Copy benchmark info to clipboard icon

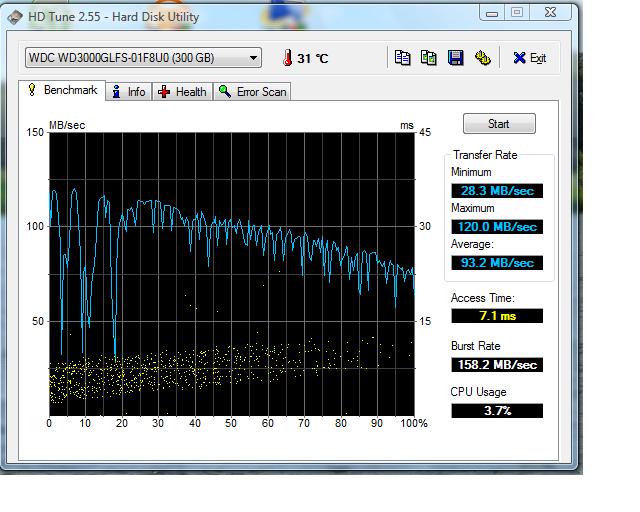(402, 58)
